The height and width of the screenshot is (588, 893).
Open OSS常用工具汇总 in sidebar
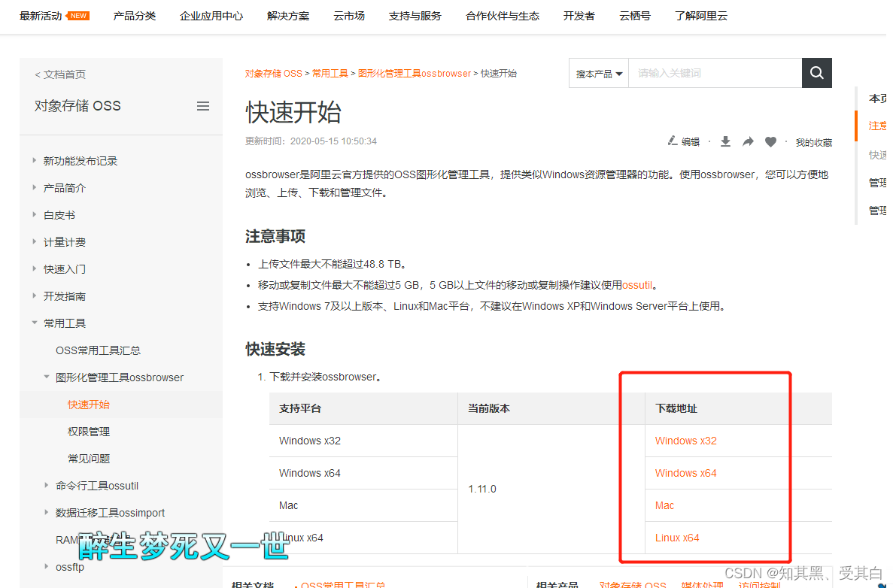click(x=98, y=350)
